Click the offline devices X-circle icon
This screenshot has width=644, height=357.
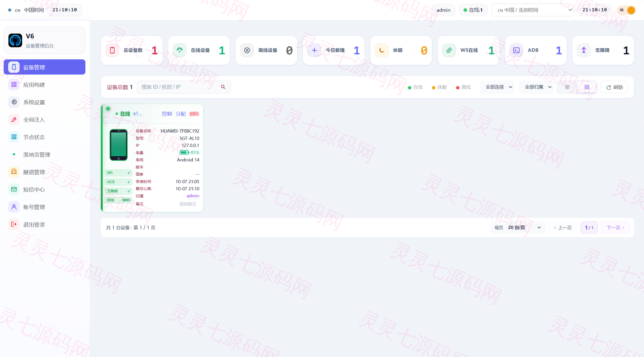click(x=247, y=50)
